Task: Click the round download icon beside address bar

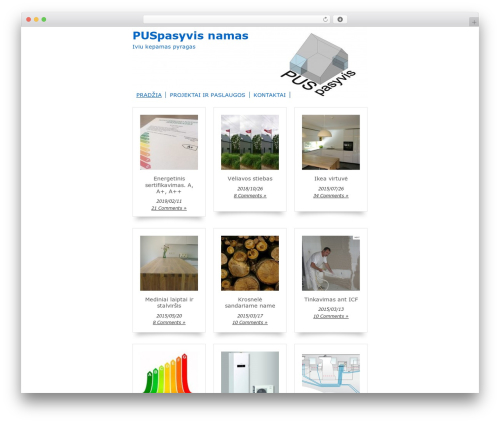Action: 340,19
